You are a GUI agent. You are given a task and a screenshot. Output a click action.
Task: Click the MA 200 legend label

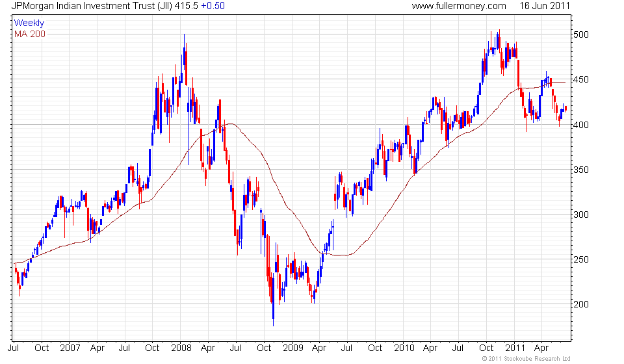click(x=30, y=34)
